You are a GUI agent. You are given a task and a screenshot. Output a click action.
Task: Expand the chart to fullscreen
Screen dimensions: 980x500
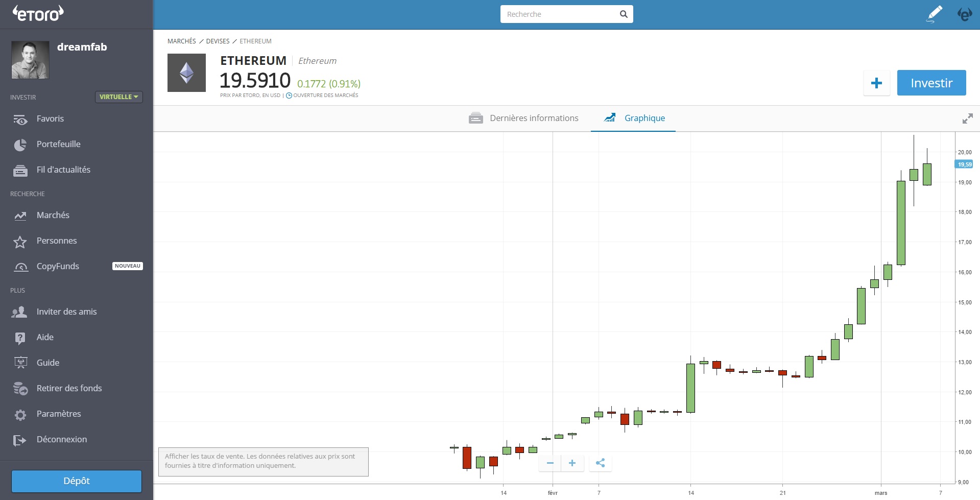pos(967,118)
